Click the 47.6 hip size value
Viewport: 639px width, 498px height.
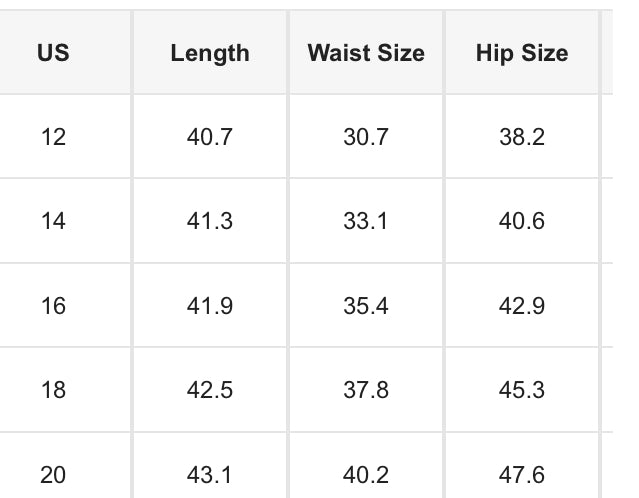522,473
